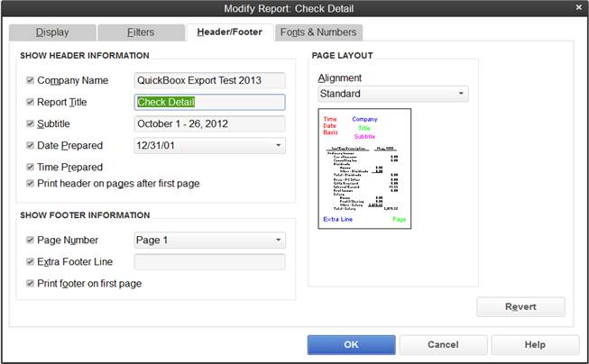
Task: Expand the Alignment dropdown showing Standard
Action: [x=461, y=94]
